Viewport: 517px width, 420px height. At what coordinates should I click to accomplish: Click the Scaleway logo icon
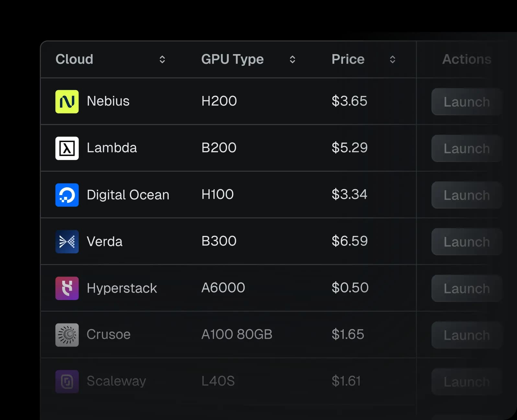click(x=67, y=381)
